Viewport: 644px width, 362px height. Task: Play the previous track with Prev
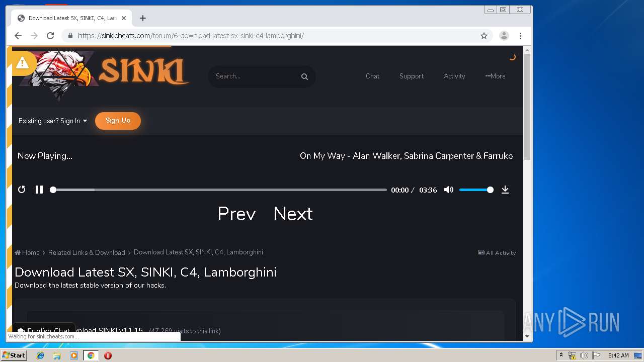point(236,214)
